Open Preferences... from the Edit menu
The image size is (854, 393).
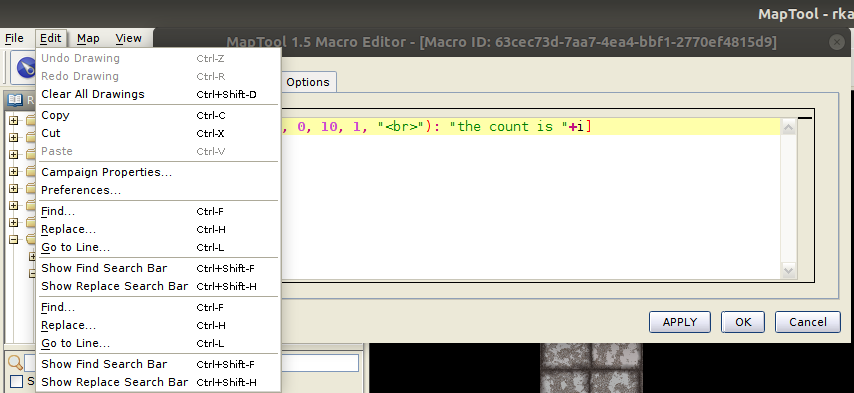(158, 191)
